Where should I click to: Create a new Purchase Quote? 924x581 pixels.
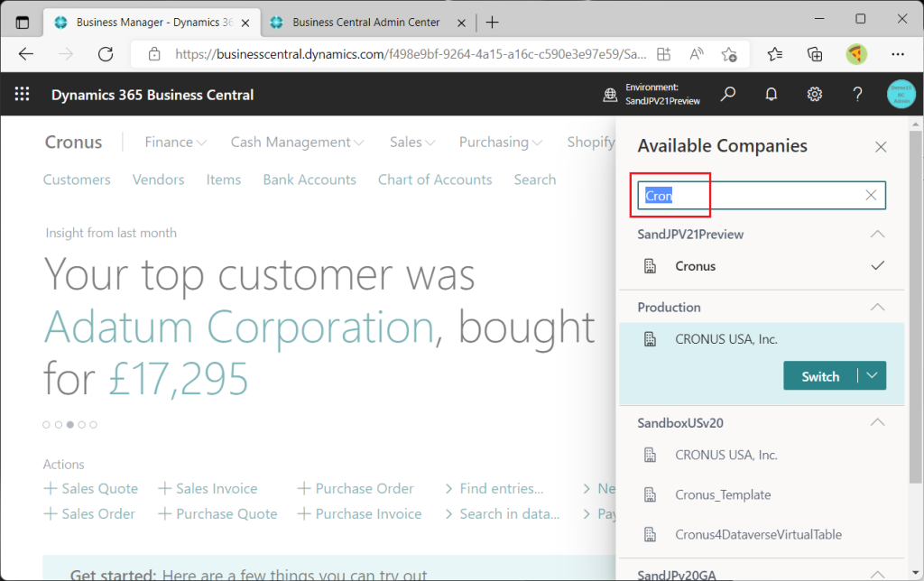click(218, 514)
